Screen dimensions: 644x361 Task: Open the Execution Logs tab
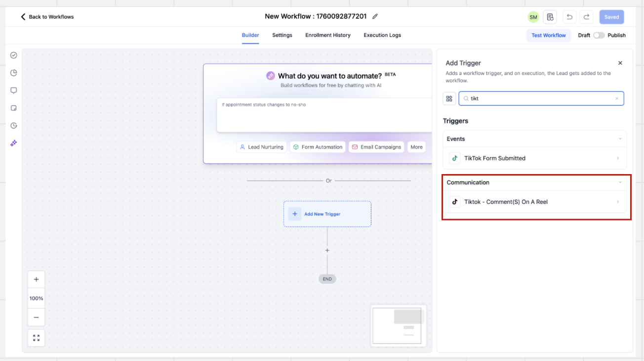tap(382, 35)
